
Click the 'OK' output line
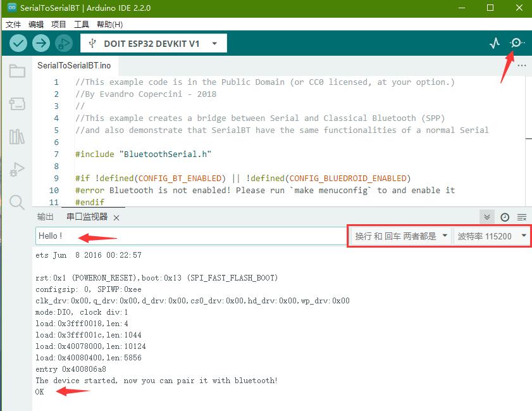tap(39, 392)
